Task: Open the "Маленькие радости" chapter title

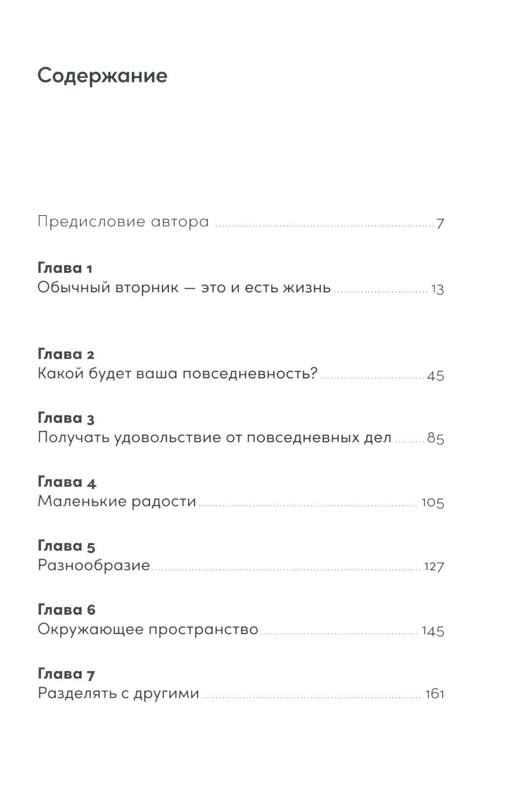Action: (x=117, y=502)
